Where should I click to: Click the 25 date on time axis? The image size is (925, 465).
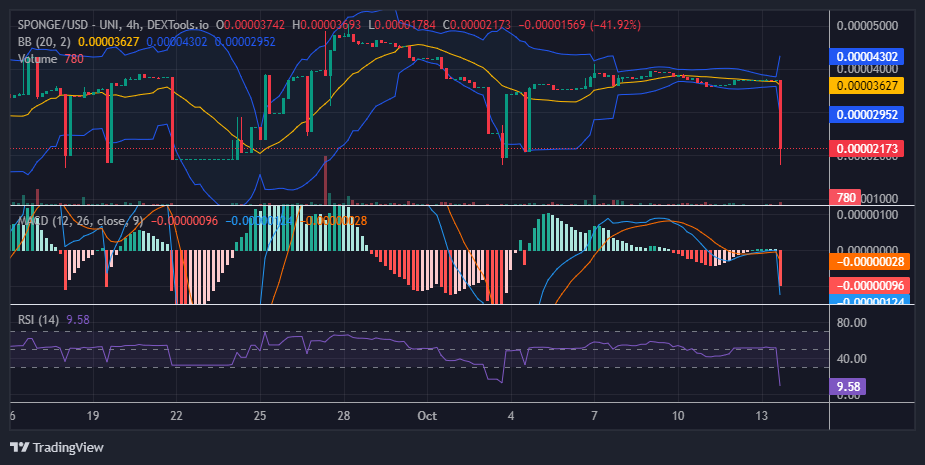click(x=260, y=415)
